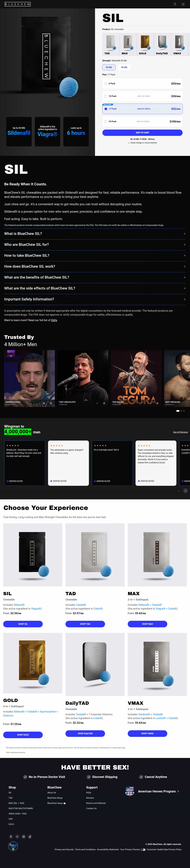Select the GOLD product thumbnail
This screenshot has height=868, width=190.
[145, 44]
